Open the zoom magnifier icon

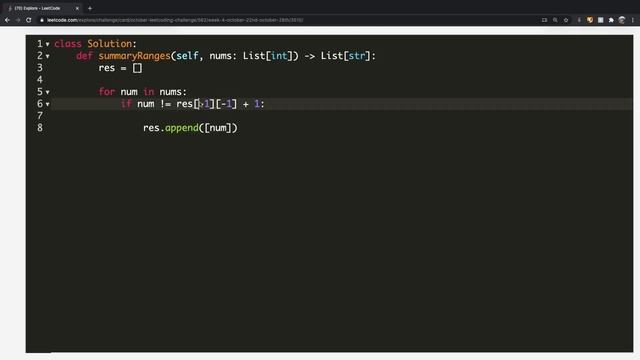point(555,20)
